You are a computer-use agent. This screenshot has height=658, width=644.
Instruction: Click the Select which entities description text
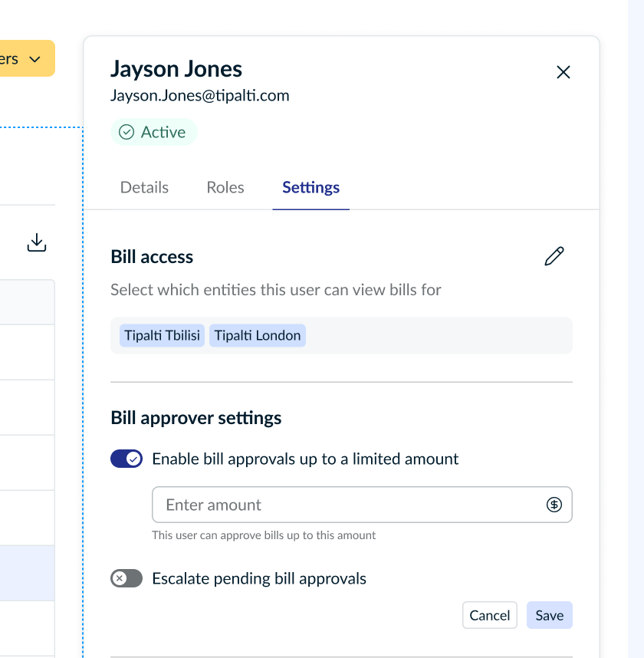click(x=276, y=290)
